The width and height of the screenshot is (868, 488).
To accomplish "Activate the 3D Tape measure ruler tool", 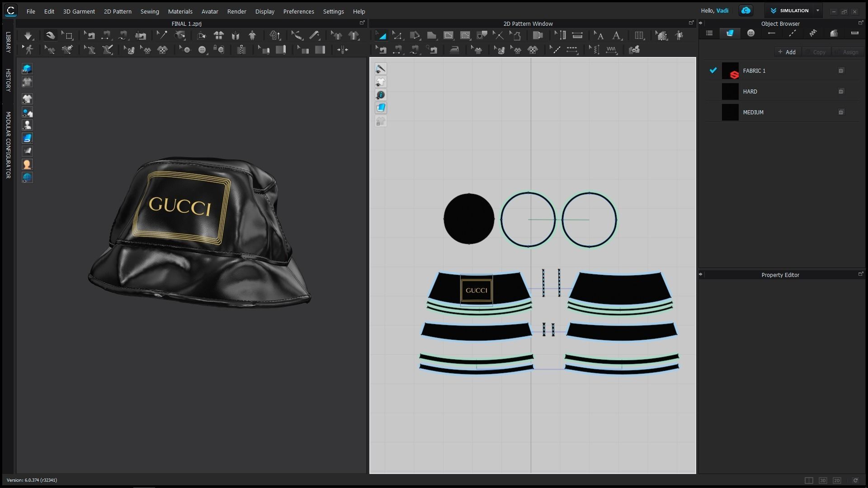I will [x=314, y=35].
